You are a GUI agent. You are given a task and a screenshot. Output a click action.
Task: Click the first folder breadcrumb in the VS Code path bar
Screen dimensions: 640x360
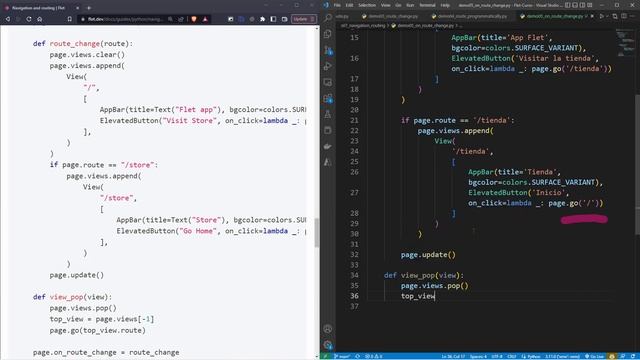pyautogui.click(x=363, y=25)
